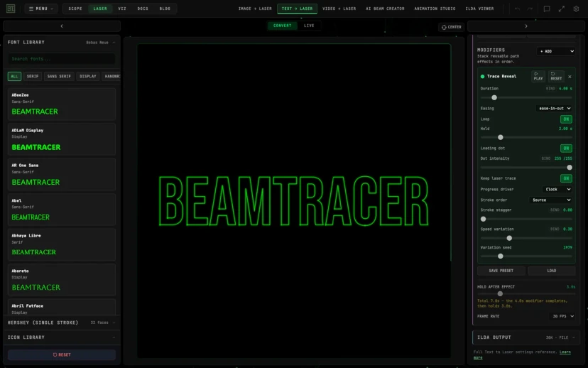This screenshot has width=588, height=368.
Task: Open ILDA Viewer
Action: coord(479,9)
